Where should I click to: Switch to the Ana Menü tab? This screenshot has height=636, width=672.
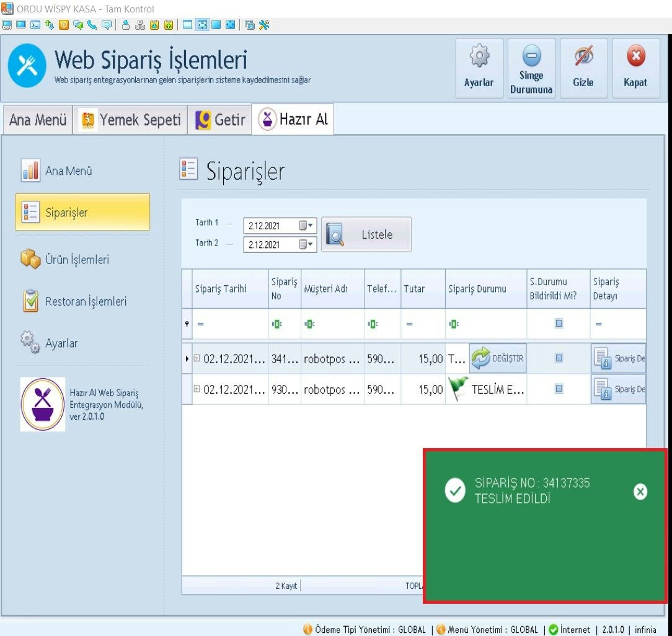coord(38,120)
